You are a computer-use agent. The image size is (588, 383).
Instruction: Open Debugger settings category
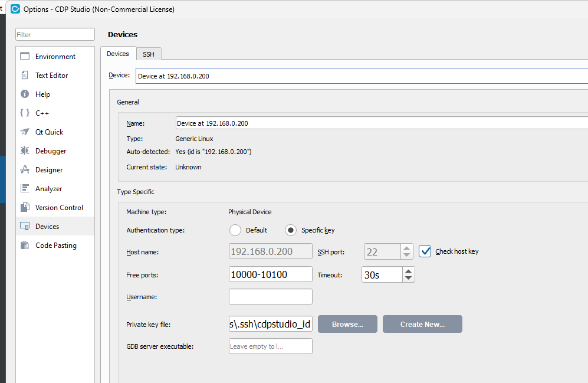tap(55, 151)
